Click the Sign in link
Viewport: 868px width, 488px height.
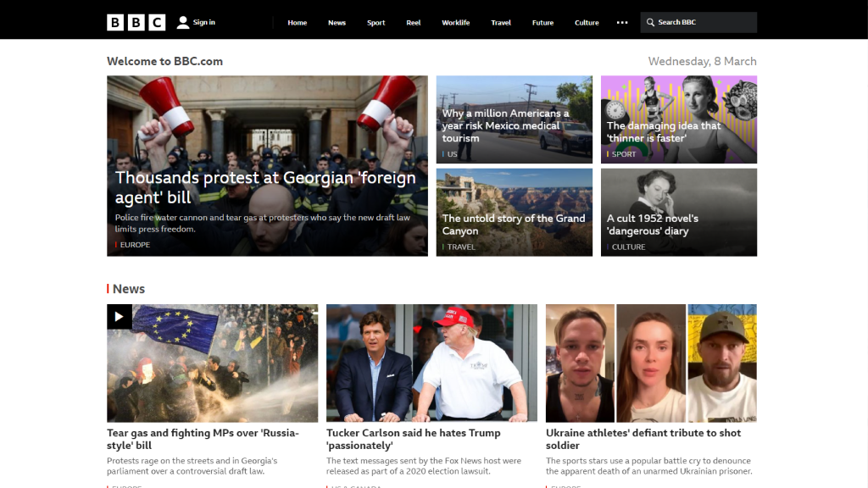point(203,22)
